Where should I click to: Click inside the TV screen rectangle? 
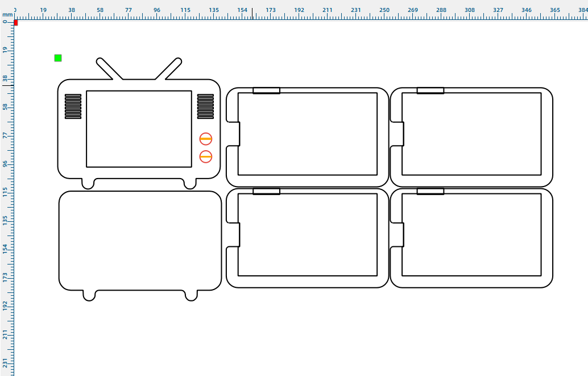[139, 129]
